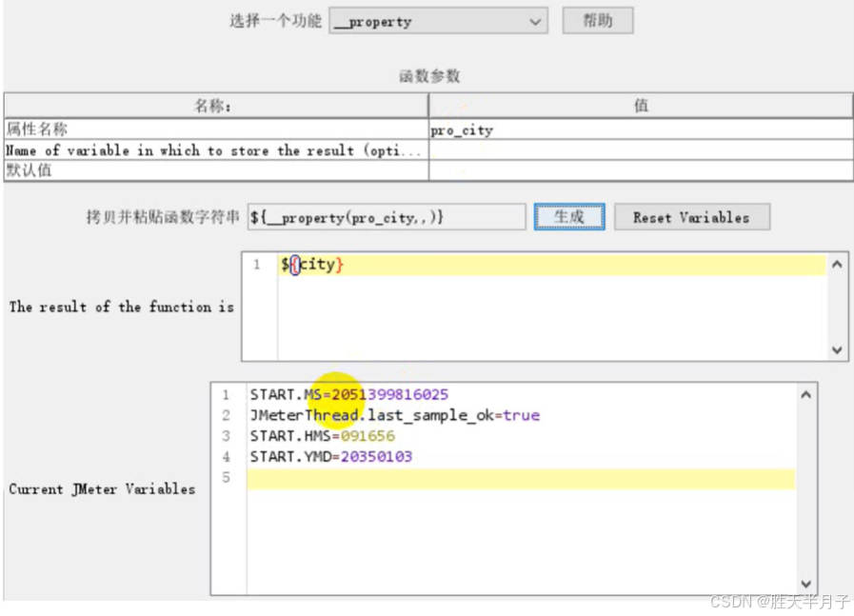Click the value cell for 默认值 row

coord(641,170)
